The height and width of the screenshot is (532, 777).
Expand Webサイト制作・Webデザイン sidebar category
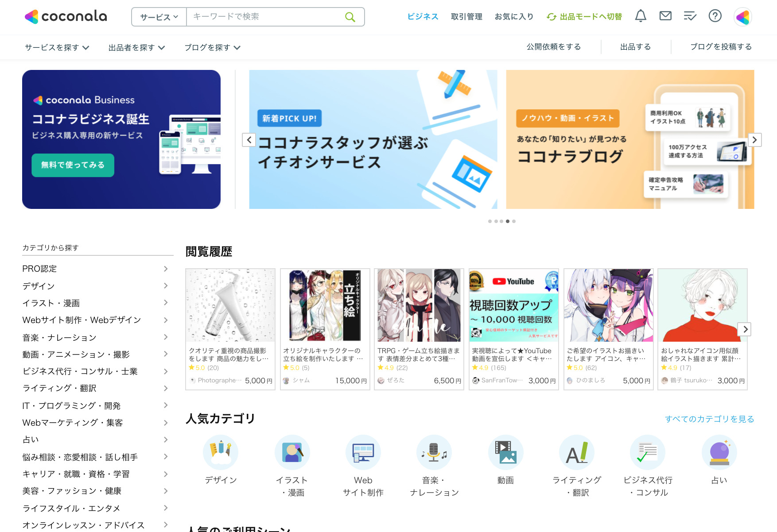96,320
